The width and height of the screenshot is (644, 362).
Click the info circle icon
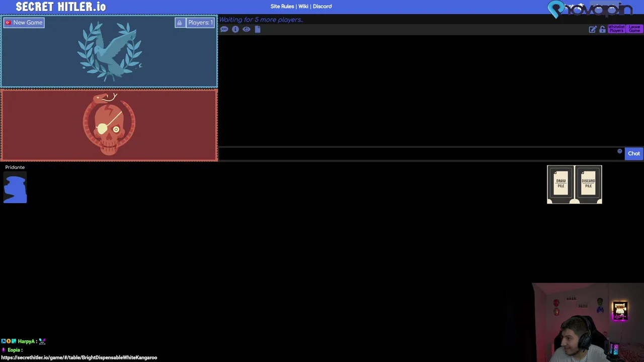click(235, 29)
